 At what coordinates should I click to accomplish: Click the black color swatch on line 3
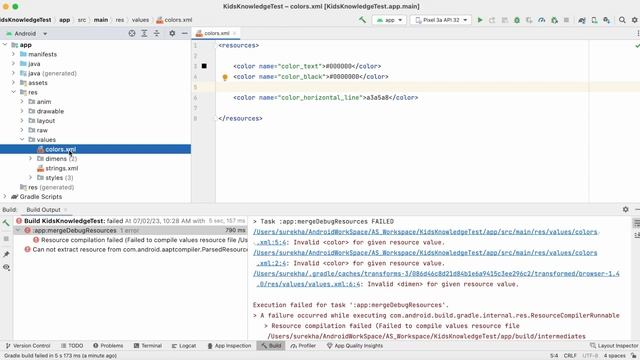[x=204, y=66]
